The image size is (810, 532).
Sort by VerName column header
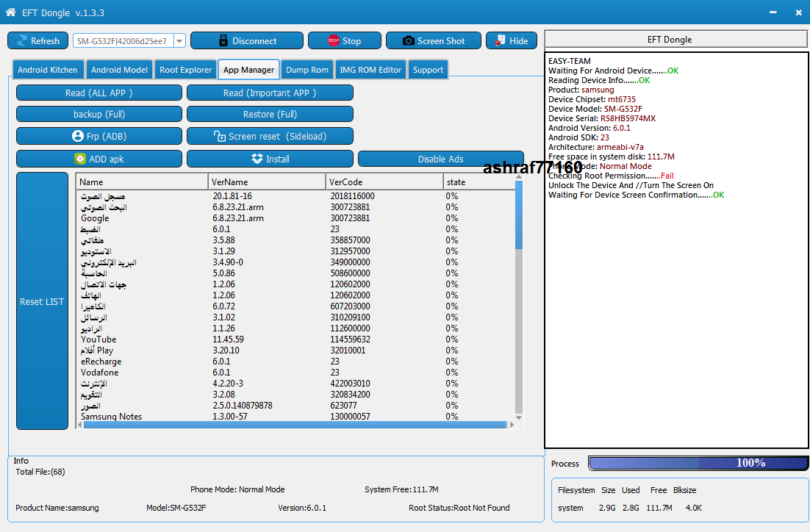pyautogui.click(x=267, y=181)
